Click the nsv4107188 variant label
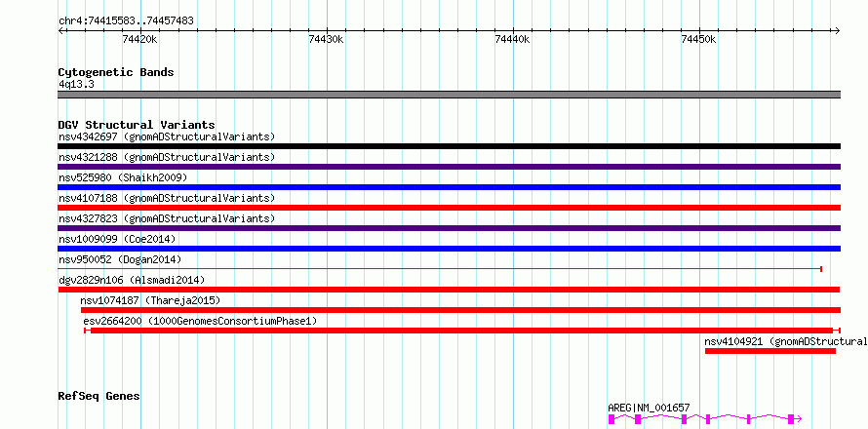This screenshot has width=868, height=429. click(167, 198)
